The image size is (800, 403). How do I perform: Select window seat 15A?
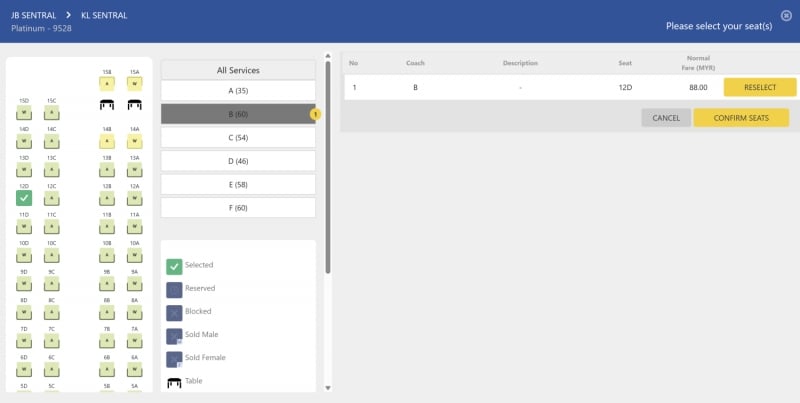(x=134, y=84)
